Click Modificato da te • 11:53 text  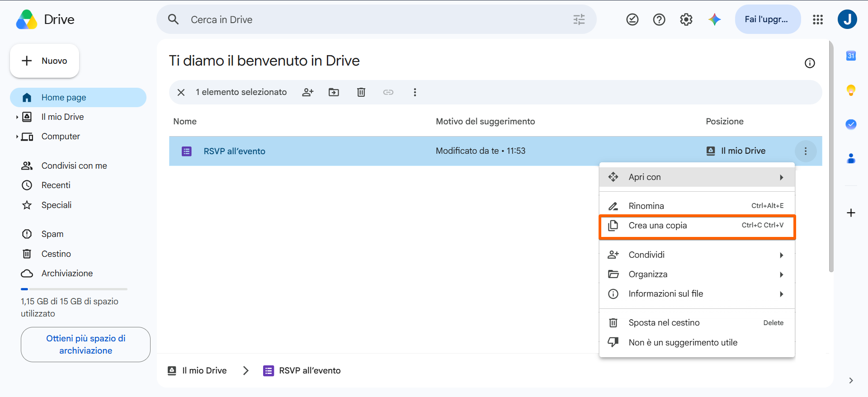pyautogui.click(x=481, y=151)
